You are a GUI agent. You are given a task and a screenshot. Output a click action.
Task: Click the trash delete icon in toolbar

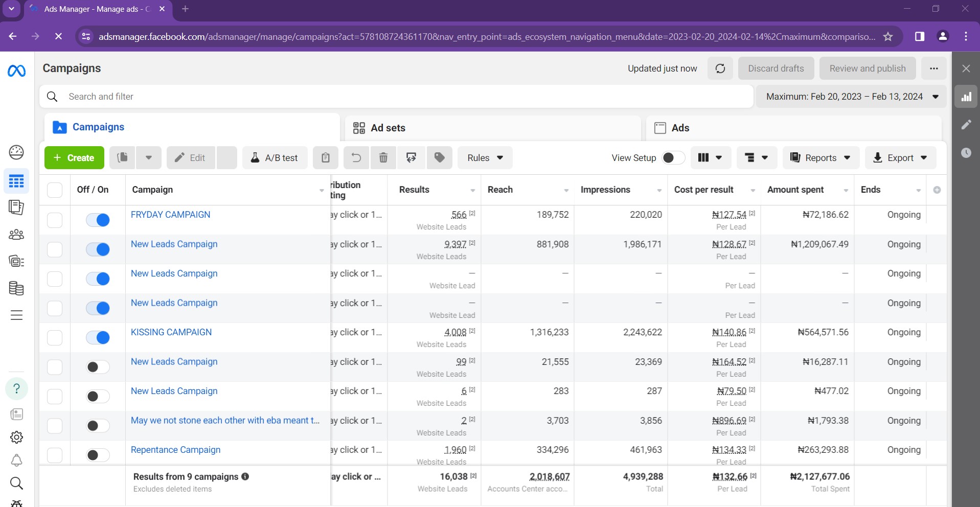(x=383, y=158)
